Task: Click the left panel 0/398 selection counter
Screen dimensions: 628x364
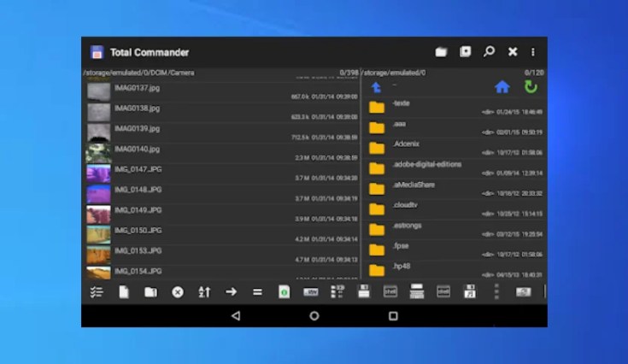Action: (349, 73)
